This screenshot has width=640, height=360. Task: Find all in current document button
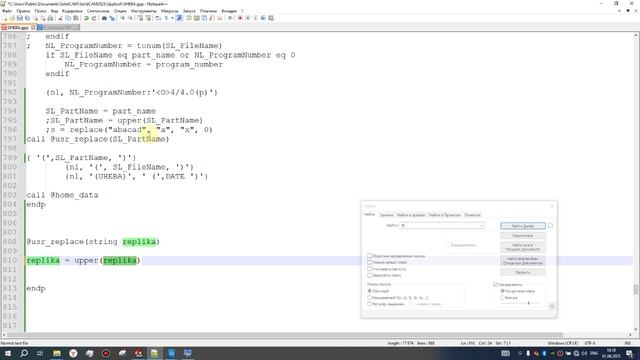point(523,247)
